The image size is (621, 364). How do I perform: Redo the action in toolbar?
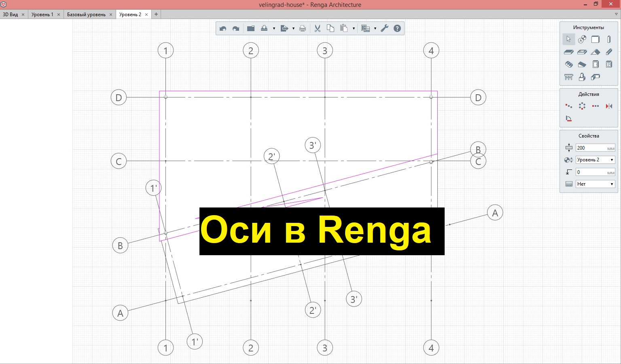point(236,28)
